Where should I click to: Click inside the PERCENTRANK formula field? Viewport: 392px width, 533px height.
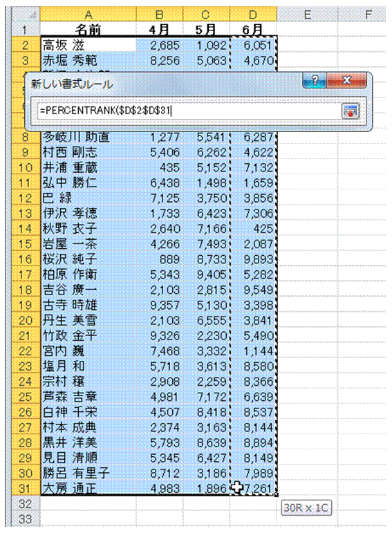pos(189,111)
